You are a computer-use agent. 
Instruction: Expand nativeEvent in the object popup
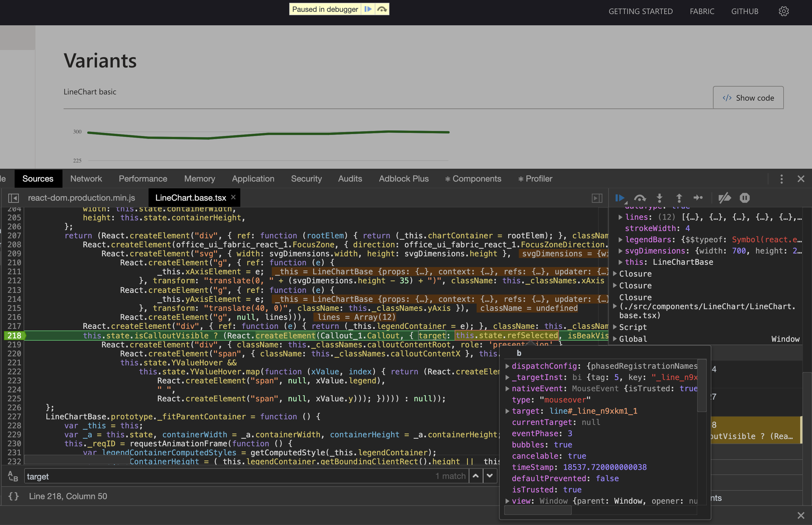click(x=507, y=388)
